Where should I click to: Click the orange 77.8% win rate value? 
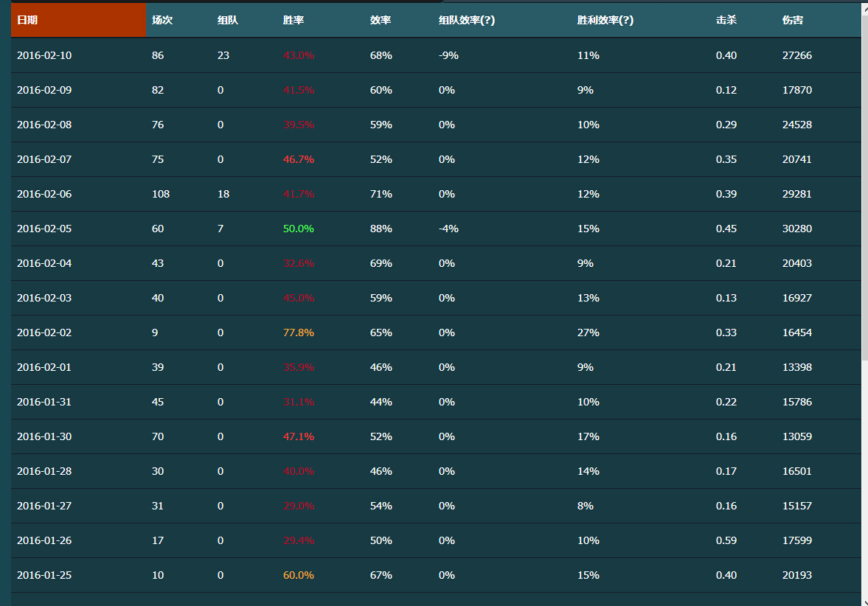(299, 332)
